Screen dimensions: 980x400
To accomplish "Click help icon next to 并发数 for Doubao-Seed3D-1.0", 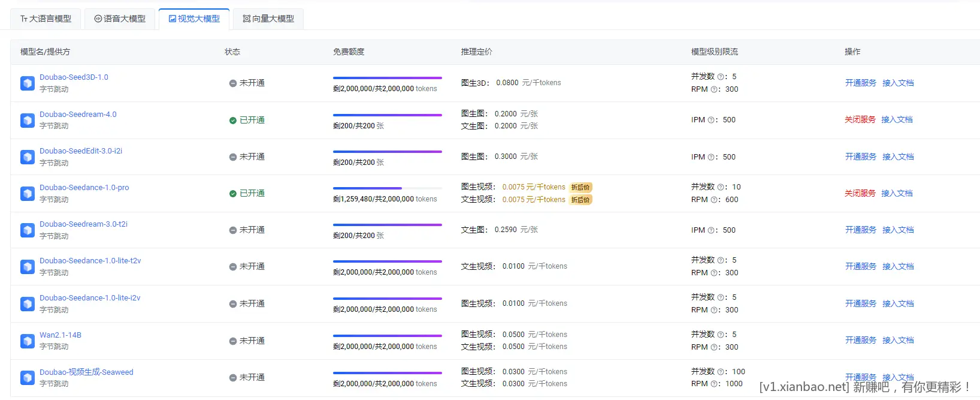I will tap(721, 77).
